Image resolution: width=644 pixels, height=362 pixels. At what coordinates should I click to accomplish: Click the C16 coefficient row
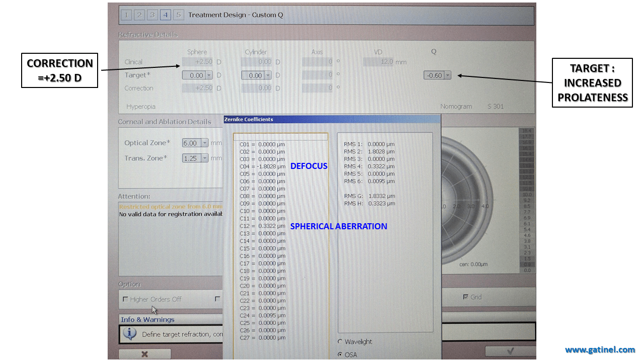click(262, 256)
